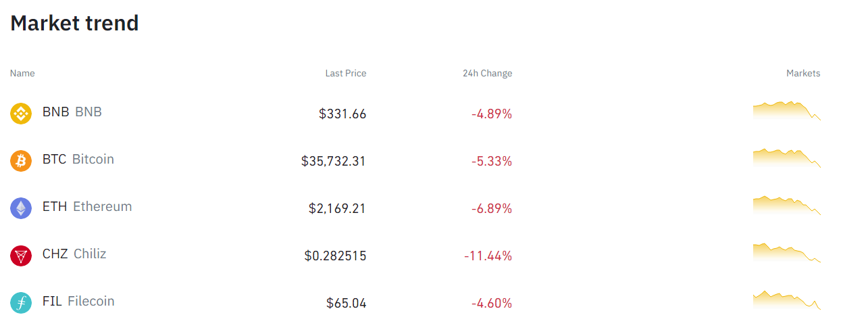This screenshot has height=334, width=868.
Task: Open the Chiliz market sparkline chart
Action: point(786,253)
